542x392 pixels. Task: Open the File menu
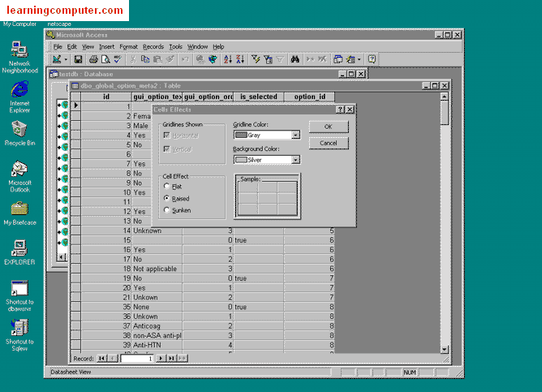[58, 47]
